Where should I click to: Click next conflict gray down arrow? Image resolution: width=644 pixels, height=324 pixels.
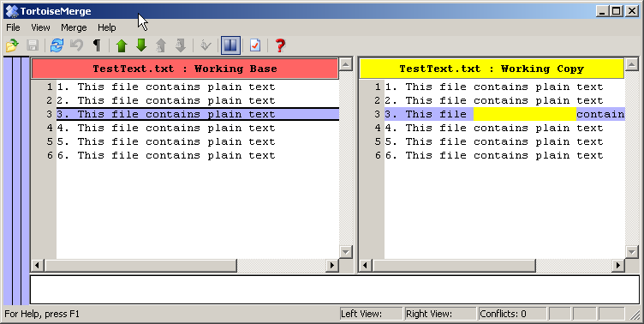click(181, 45)
